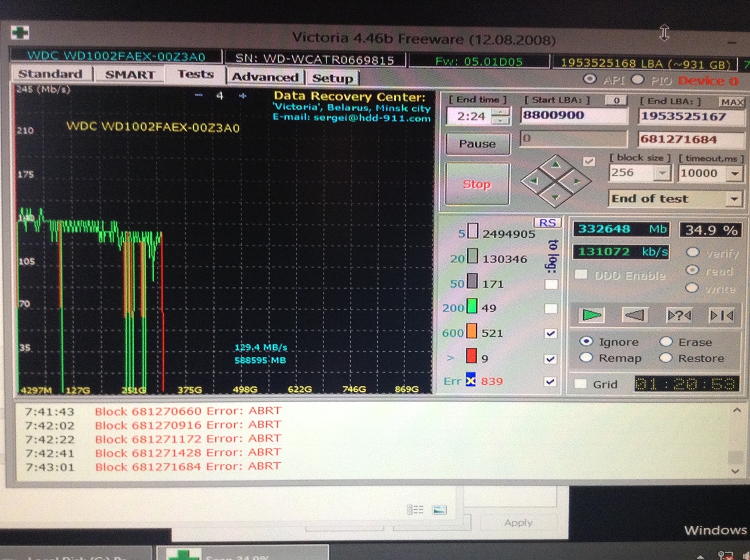Click the red > color swatch

[x=471, y=355]
